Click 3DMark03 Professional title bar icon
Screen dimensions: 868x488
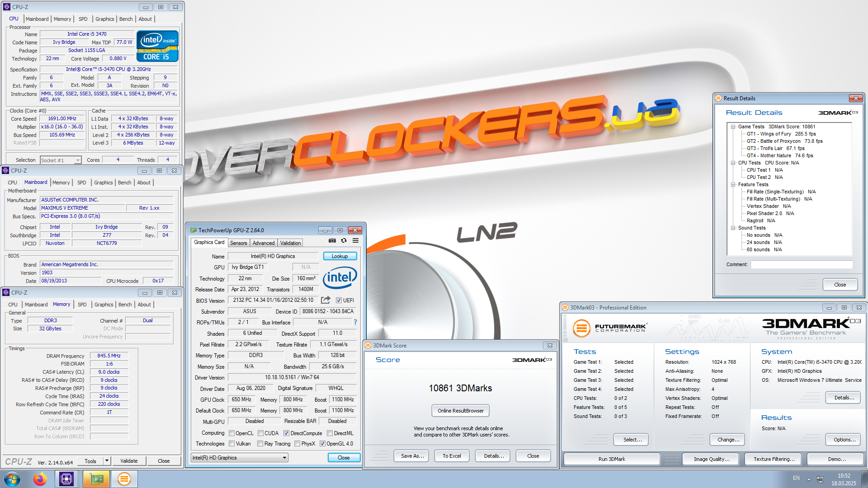point(565,308)
